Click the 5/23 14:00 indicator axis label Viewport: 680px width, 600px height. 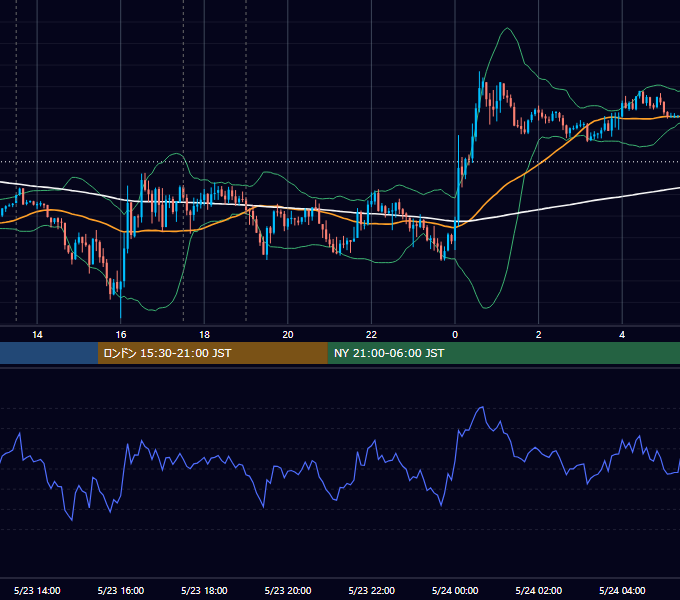(37, 590)
